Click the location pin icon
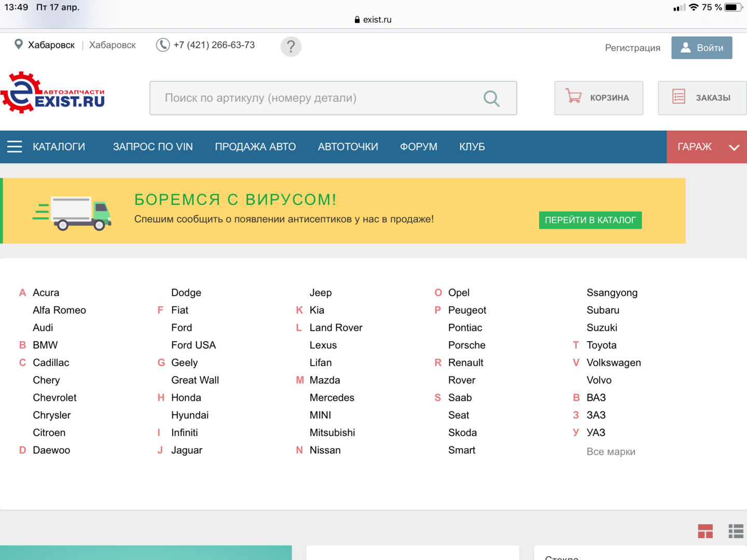747x560 pixels. [x=19, y=45]
